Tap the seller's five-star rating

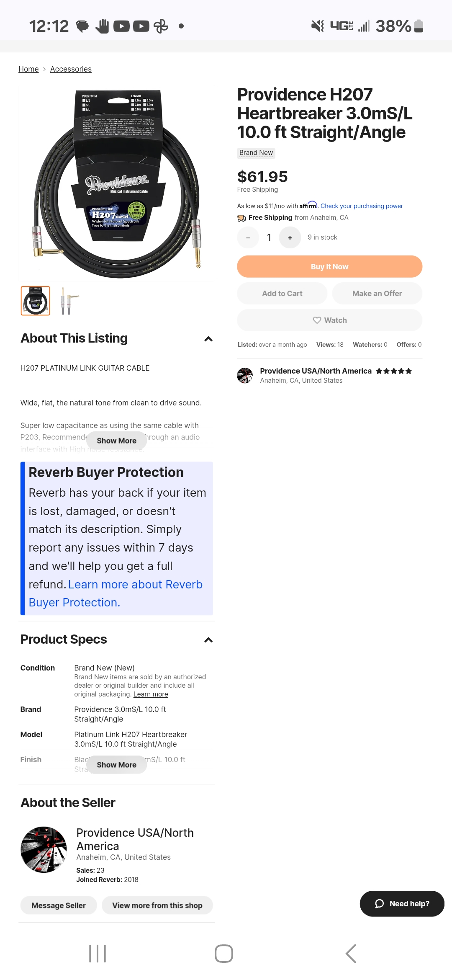(394, 371)
